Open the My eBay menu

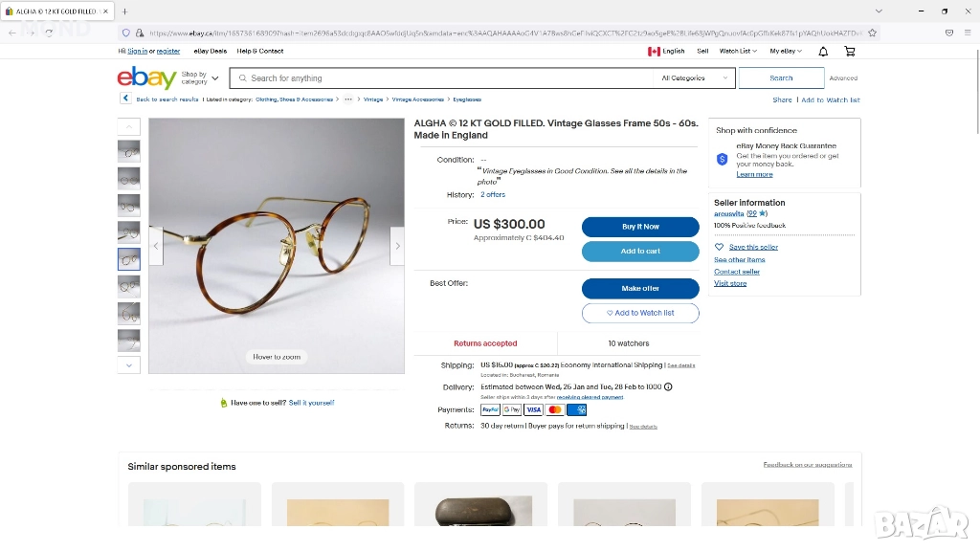(x=786, y=51)
